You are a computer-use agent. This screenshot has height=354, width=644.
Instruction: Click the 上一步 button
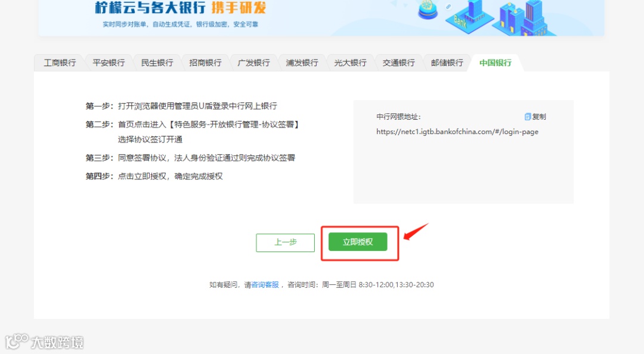286,243
